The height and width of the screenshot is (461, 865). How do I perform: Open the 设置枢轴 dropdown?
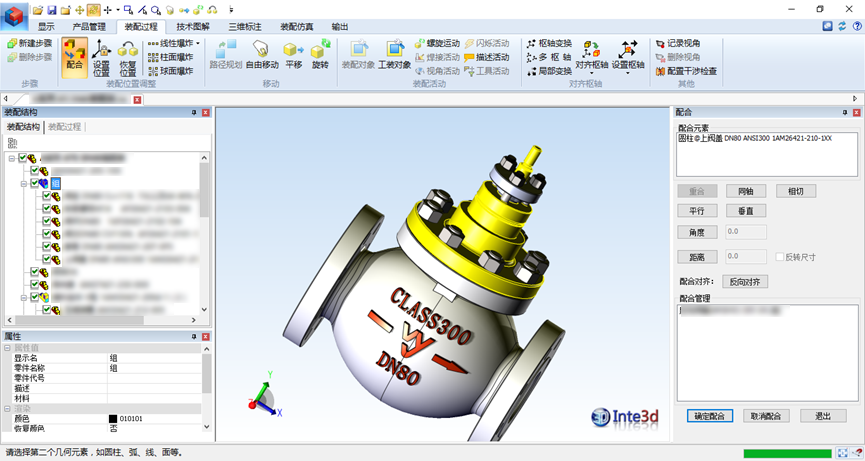pyautogui.click(x=628, y=72)
